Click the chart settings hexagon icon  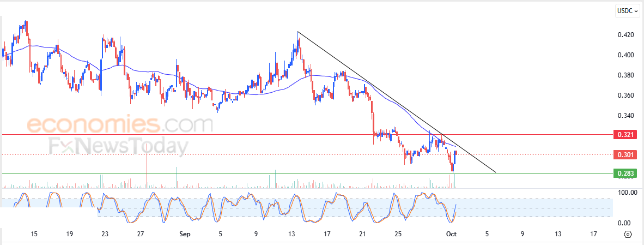[628, 235]
